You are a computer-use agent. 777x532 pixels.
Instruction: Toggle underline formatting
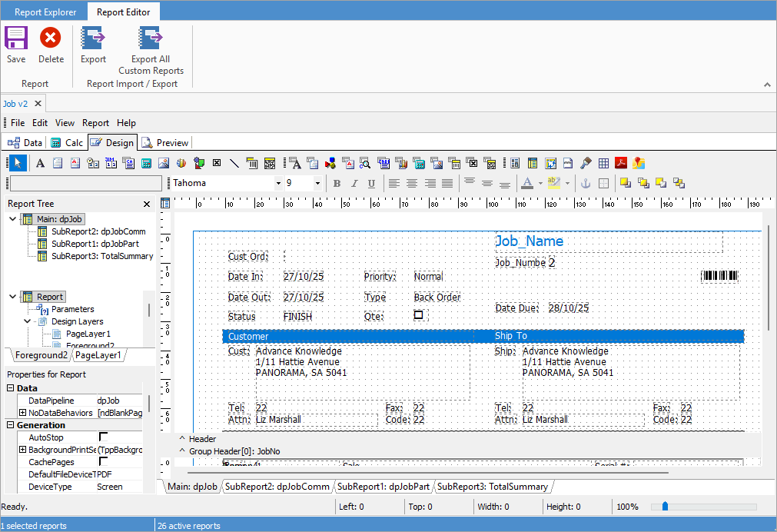pyautogui.click(x=370, y=183)
